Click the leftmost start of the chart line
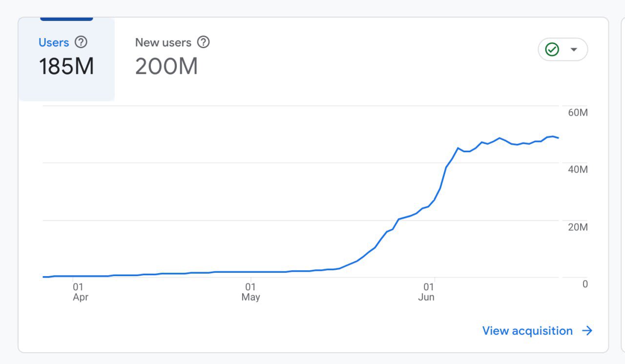This screenshot has height=364, width=625. (x=43, y=277)
